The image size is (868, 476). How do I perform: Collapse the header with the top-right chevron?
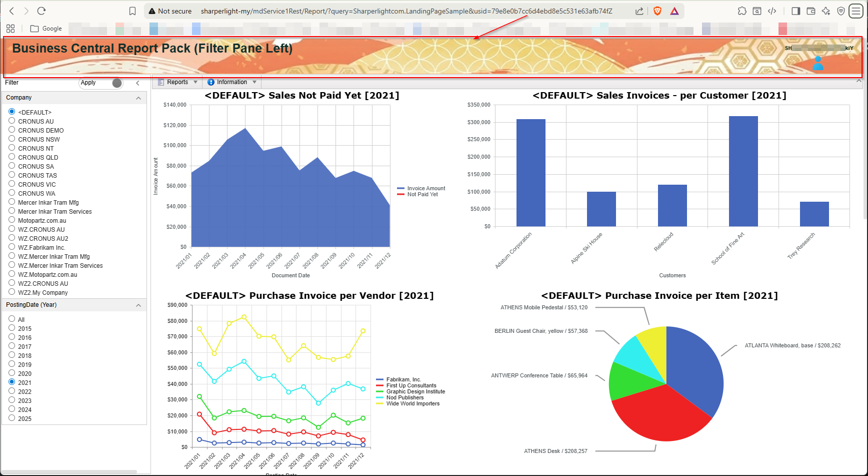[859, 81]
